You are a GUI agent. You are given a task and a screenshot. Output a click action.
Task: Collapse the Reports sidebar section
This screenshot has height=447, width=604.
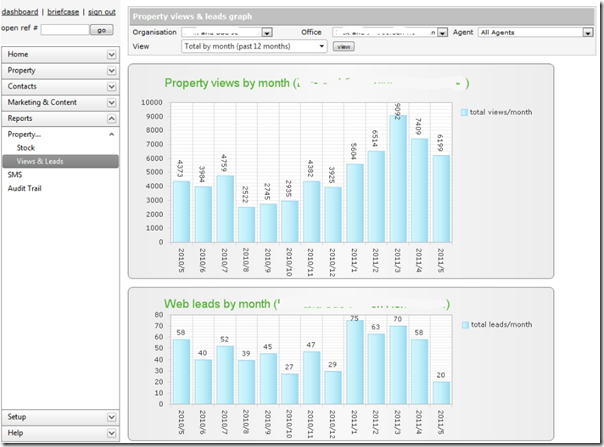(x=60, y=118)
